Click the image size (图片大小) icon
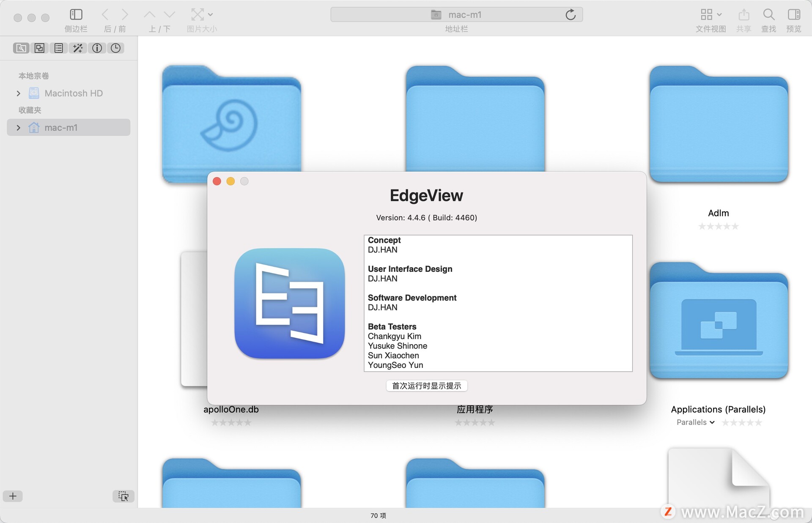Screen dimensions: 812x523 [197, 14]
